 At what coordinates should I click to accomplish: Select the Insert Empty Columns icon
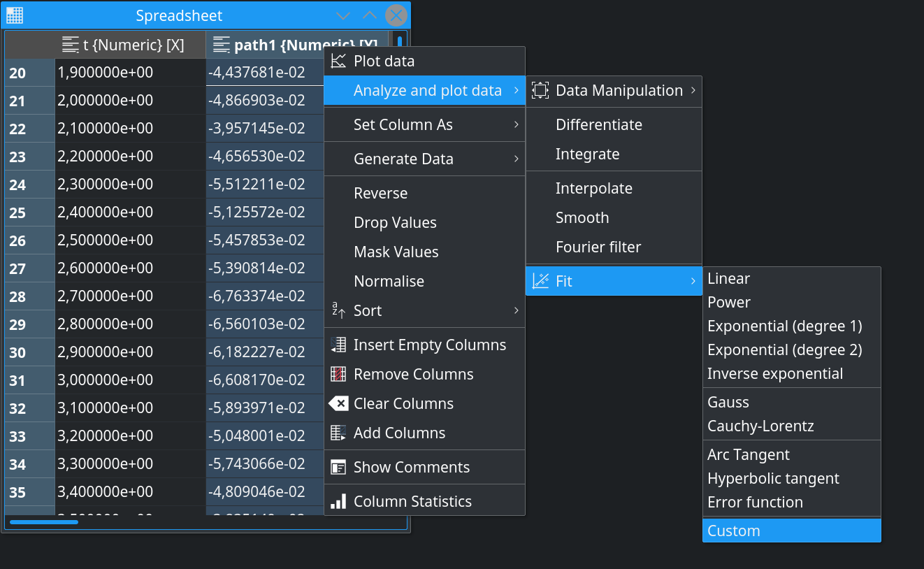click(338, 345)
